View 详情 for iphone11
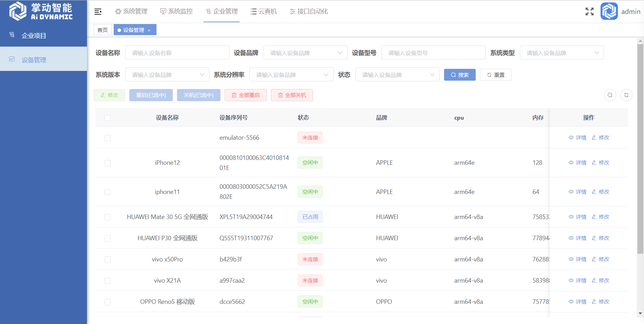This screenshot has width=644, height=324. tap(578, 192)
